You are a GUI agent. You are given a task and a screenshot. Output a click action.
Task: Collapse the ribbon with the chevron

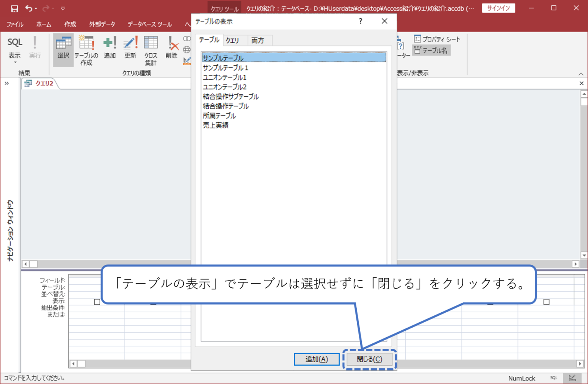(x=581, y=74)
